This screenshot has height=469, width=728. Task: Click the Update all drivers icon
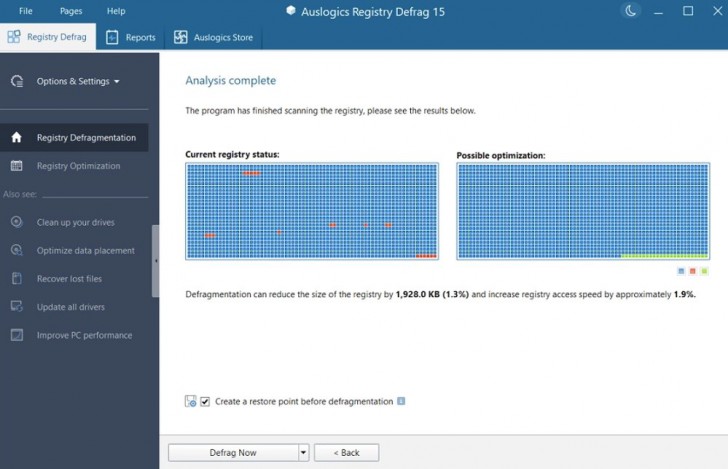click(x=16, y=306)
